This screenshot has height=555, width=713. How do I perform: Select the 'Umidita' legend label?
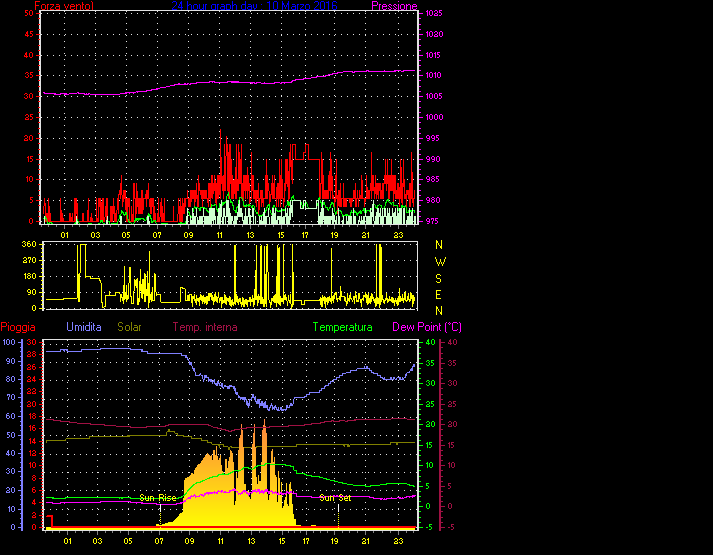(x=84, y=327)
